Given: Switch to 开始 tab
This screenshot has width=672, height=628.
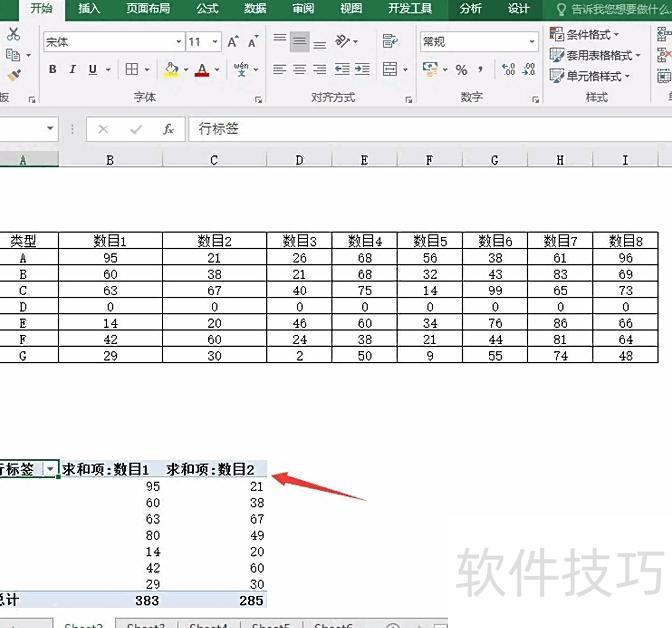Looking at the screenshot, I should 41,8.
